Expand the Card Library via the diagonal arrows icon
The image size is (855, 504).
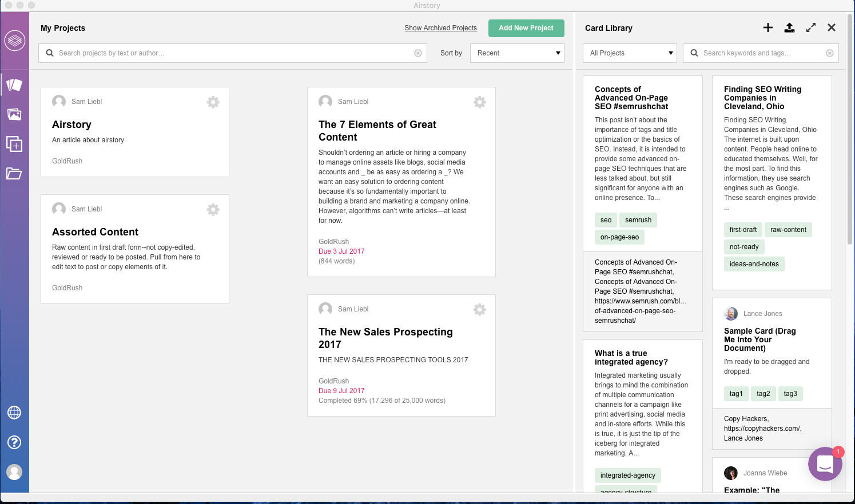coord(811,27)
